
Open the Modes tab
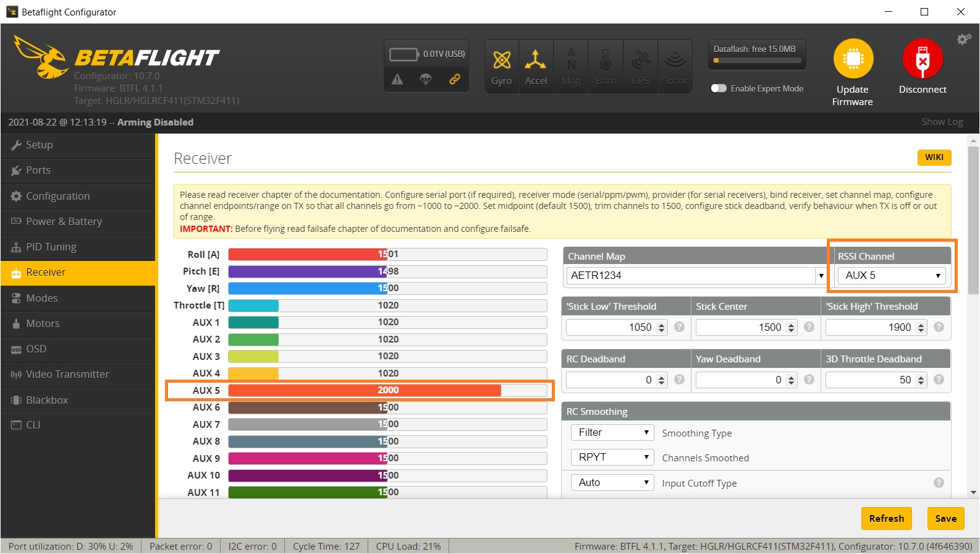pyautogui.click(x=78, y=298)
